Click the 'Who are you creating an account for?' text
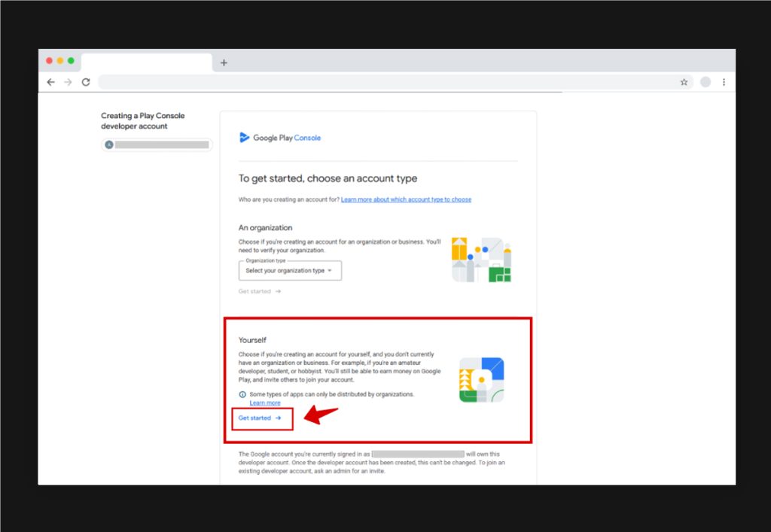This screenshot has width=771, height=532. point(288,199)
